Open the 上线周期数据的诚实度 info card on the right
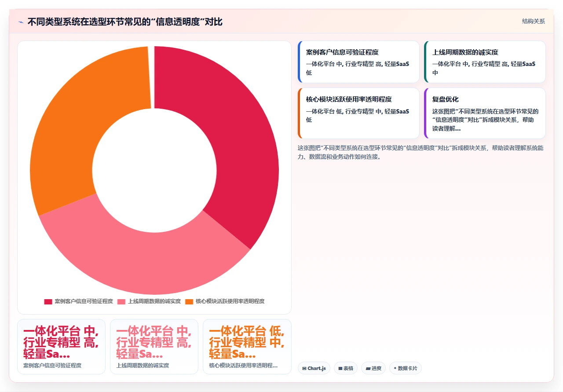 click(x=485, y=62)
